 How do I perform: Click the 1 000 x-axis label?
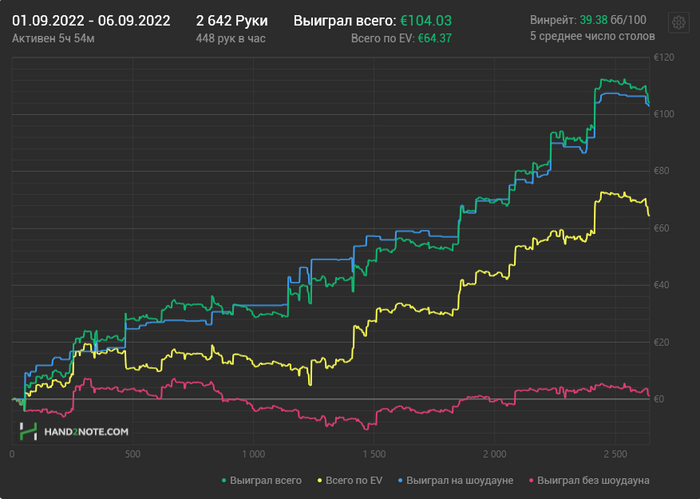point(253,454)
